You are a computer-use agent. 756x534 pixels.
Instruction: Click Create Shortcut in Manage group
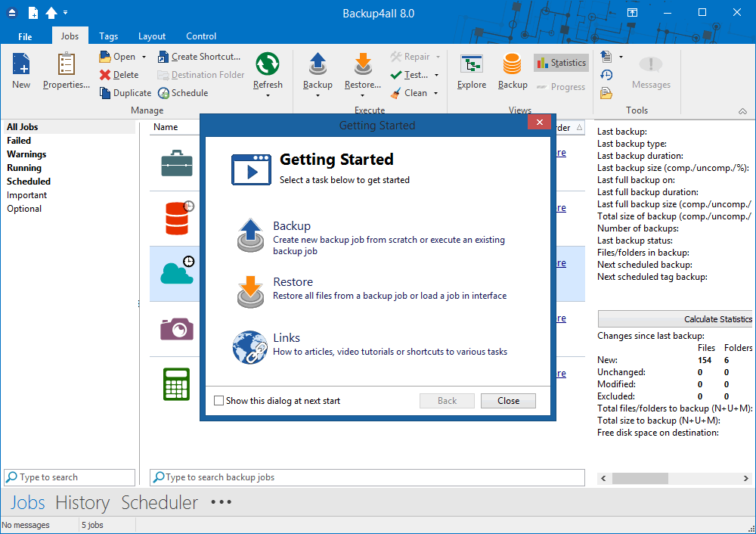click(199, 57)
